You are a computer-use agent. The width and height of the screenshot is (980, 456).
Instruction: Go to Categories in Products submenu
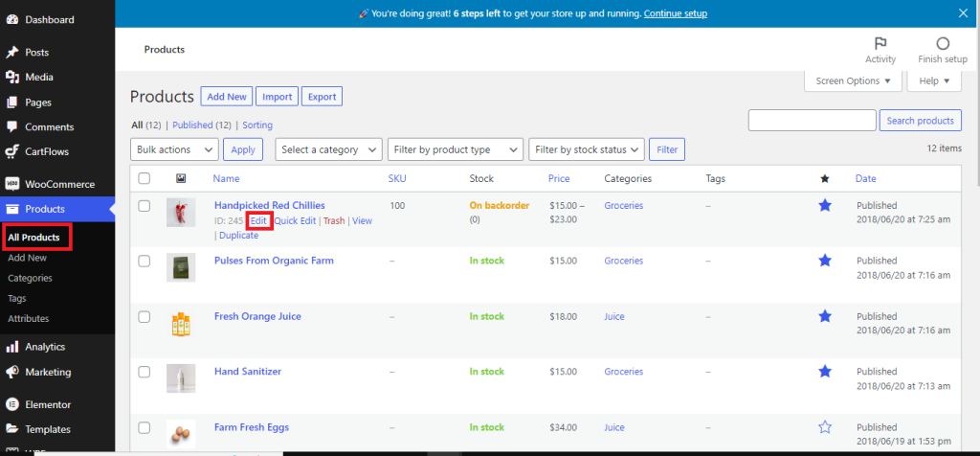[x=30, y=278]
